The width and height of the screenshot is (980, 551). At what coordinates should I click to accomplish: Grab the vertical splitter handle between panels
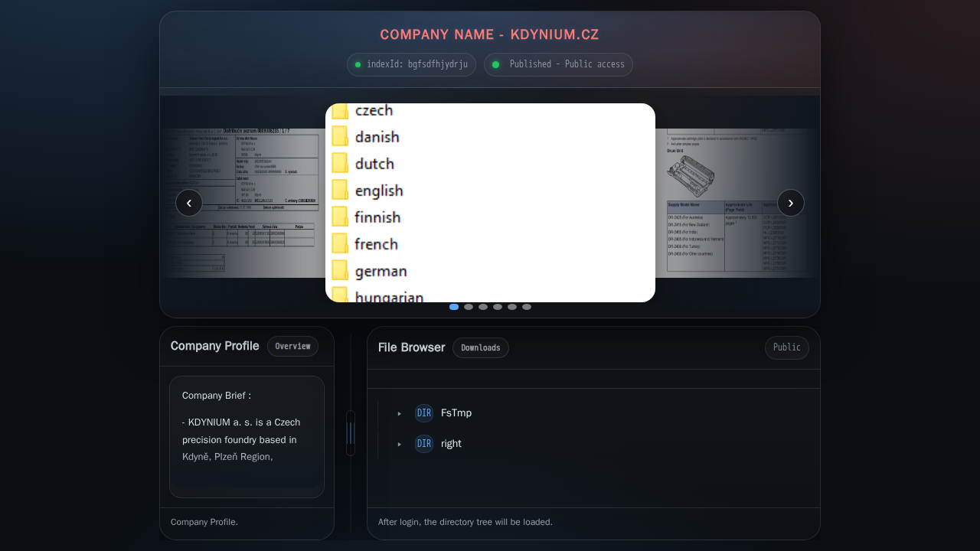click(351, 433)
